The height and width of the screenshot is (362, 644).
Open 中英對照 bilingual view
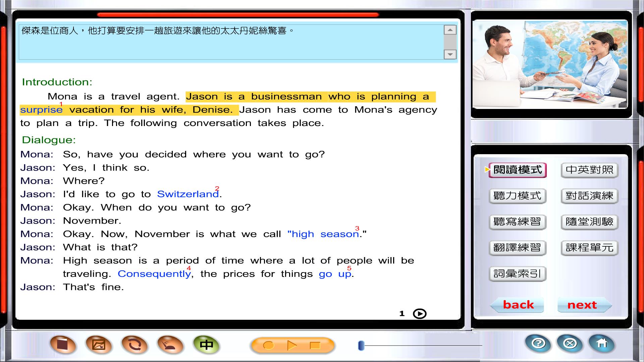(x=589, y=170)
